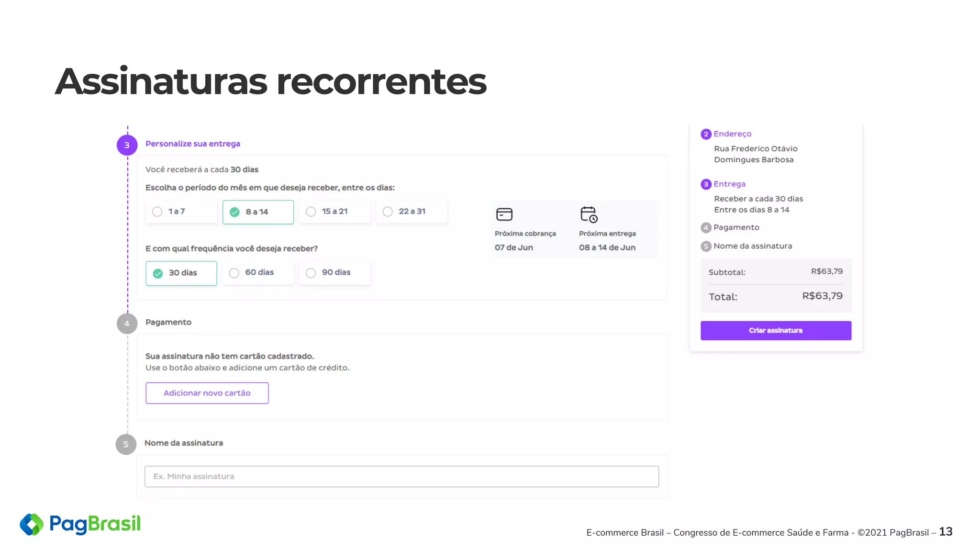Click the step 5 circle beside Nome da assinatura

tap(126, 444)
